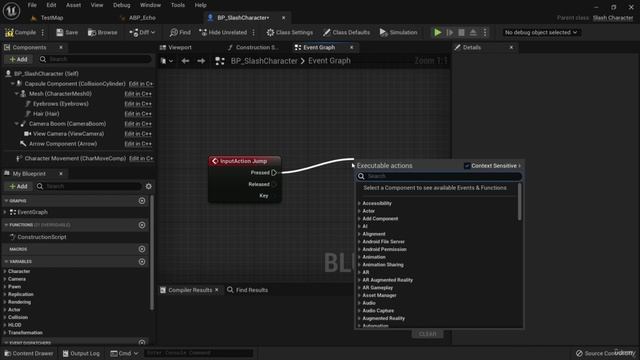Viewport: 640px width, 360px height.
Task: Add a new macro with plus icon
Action: tap(142, 249)
